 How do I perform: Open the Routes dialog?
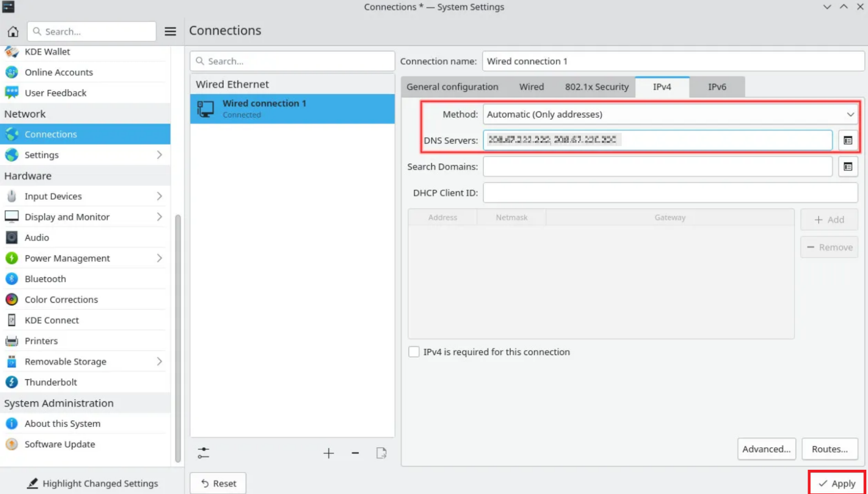(830, 449)
